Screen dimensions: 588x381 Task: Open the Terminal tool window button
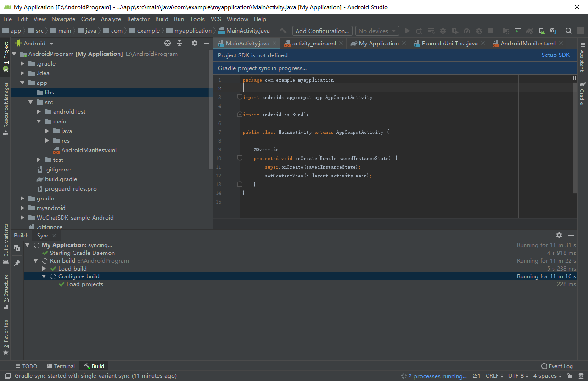coord(60,366)
